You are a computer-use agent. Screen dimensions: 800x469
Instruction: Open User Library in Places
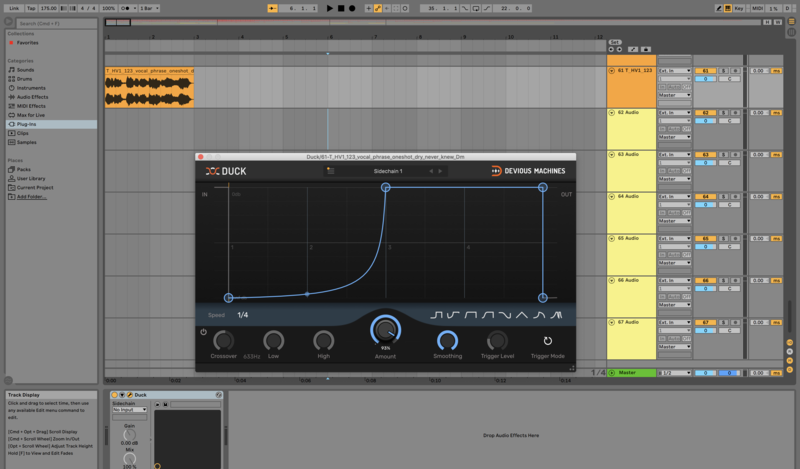pyautogui.click(x=31, y=179)
